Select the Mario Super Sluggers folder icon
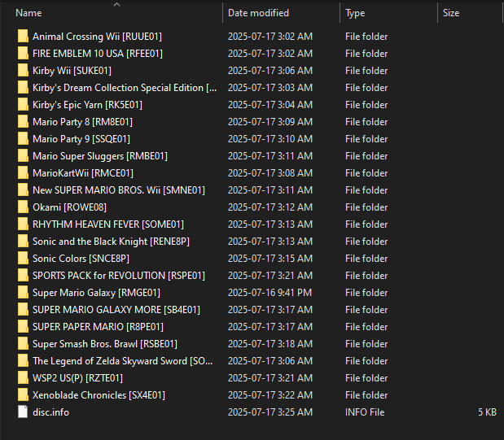Viewport: 504px width, 440px height. pyautogui.click(x=23, y=156)
